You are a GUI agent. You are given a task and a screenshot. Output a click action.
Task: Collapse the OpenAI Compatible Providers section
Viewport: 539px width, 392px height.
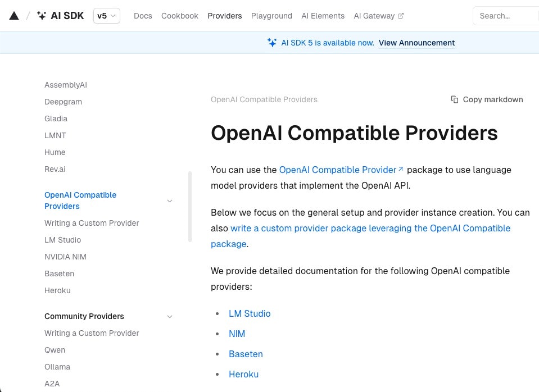[170, 200]
